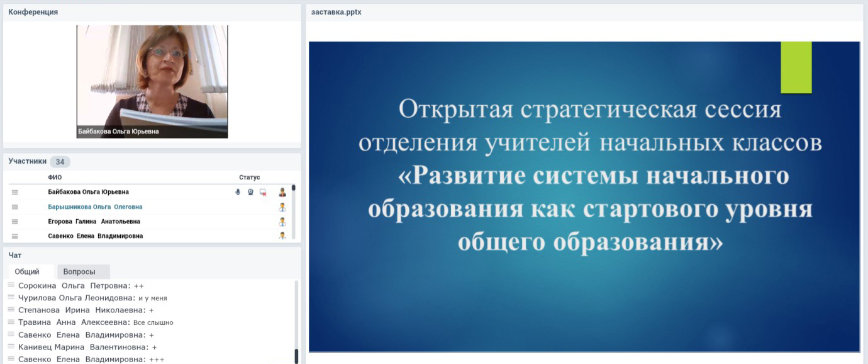Screen dimensions: 868x364
Task: Click webcam icon for Байбакова Ольга Юрьевна
Action: [x=250, y=192]
